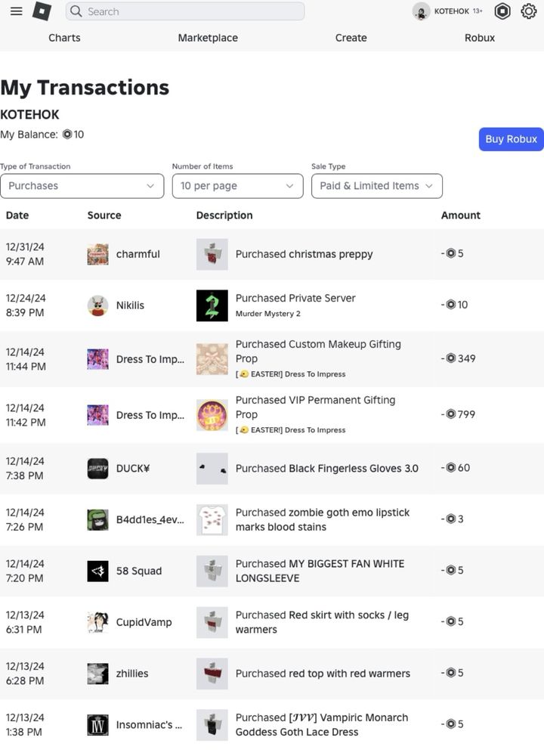Open the hamburger navigation menu
This screenshot has width=544, height=756.
[x=17, y=11]
